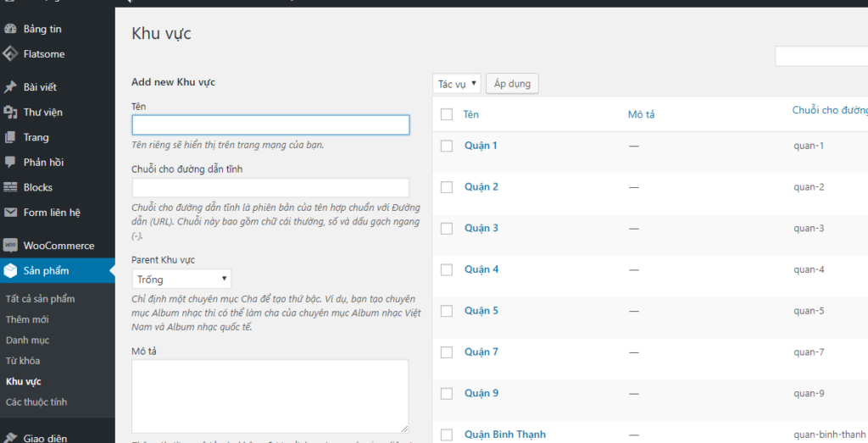Open the Parent Khu vực dropdown
The height and width of the screenshot is (443, 868).
181,280
